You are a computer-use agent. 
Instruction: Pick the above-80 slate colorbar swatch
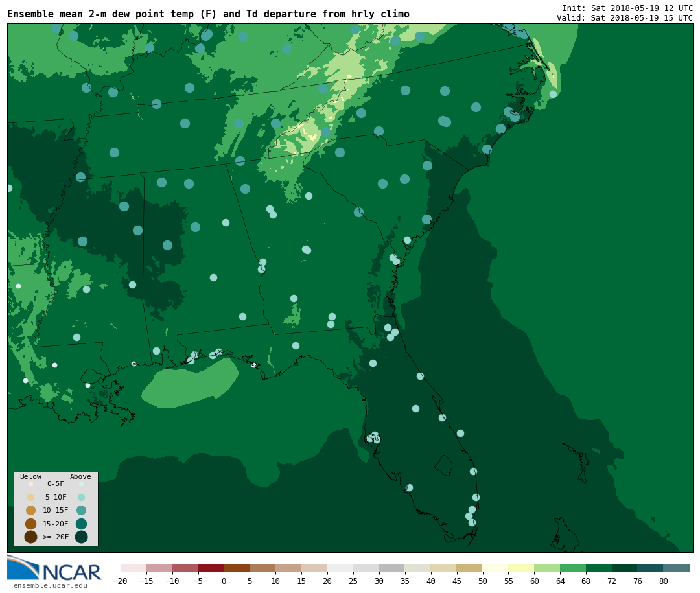(677, 568)
